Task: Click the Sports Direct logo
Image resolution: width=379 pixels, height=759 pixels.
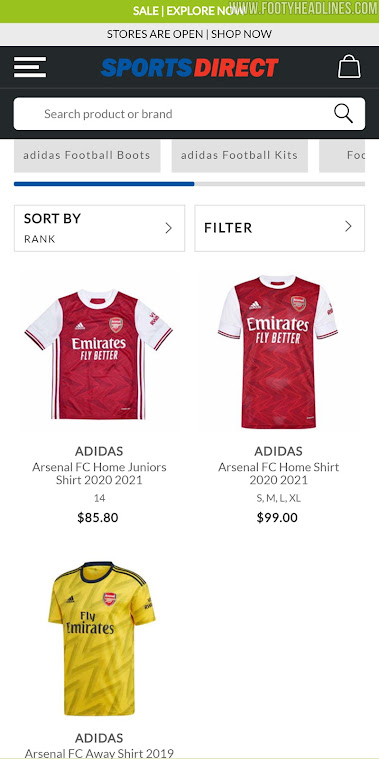Action: 189,67
